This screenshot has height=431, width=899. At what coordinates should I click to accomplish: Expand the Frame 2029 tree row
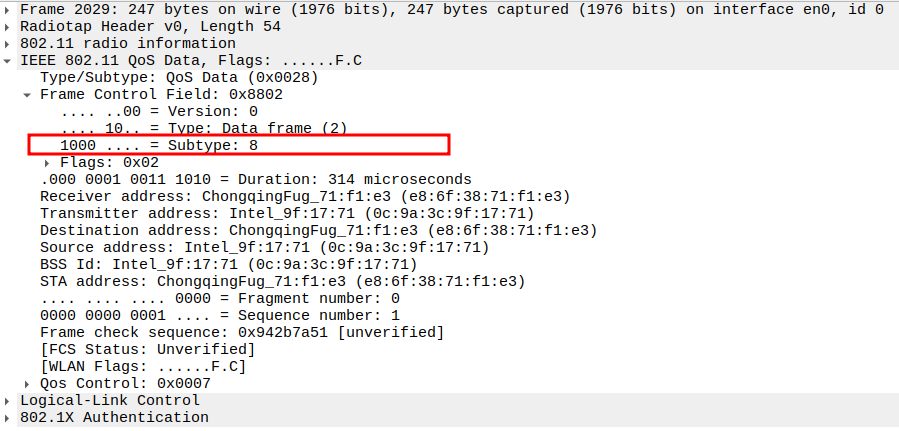click(10, 9)
